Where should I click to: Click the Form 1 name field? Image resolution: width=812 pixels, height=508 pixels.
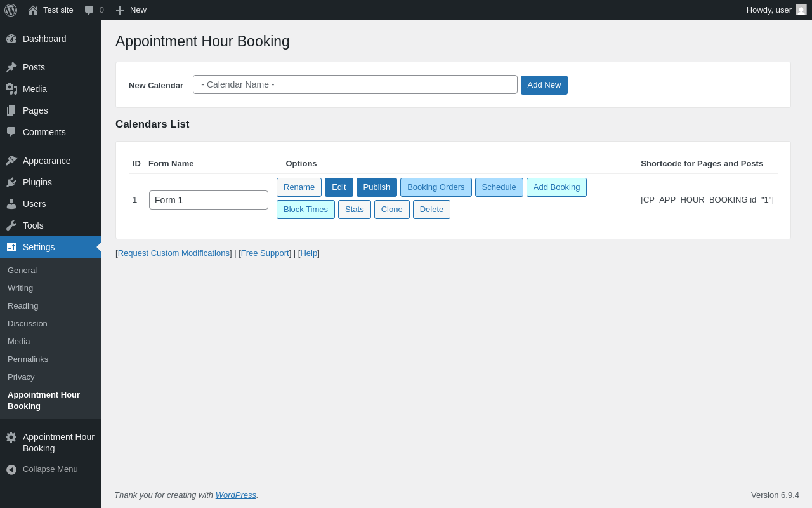[208, 200]
